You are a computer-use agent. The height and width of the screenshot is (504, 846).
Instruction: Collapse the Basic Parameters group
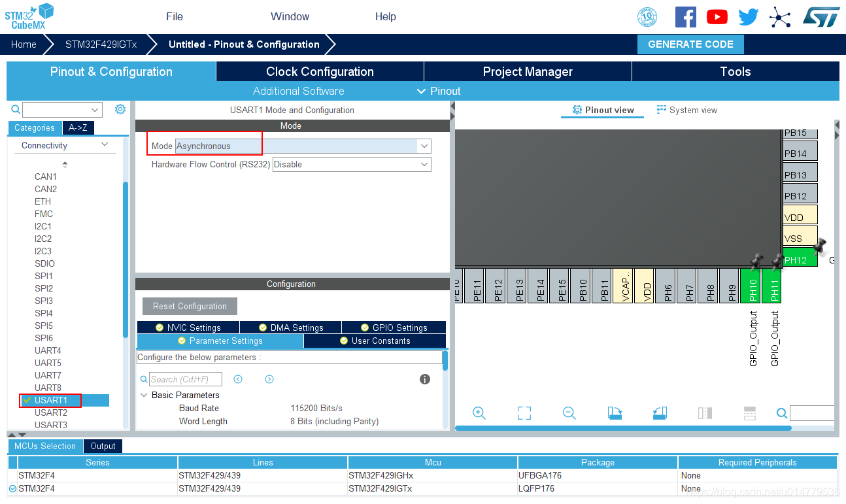[x=144, y=395]
